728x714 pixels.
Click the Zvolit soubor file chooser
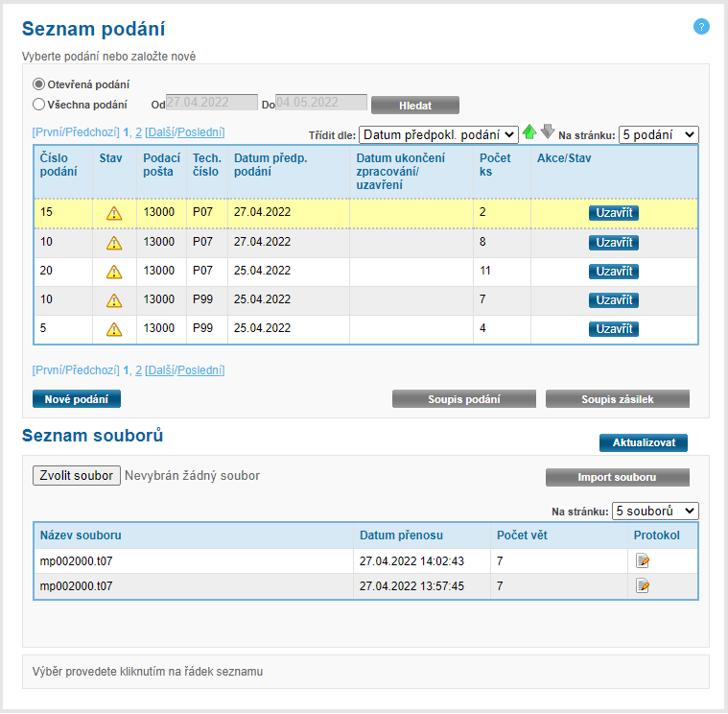pyautogui.click(x=77, y=475)
